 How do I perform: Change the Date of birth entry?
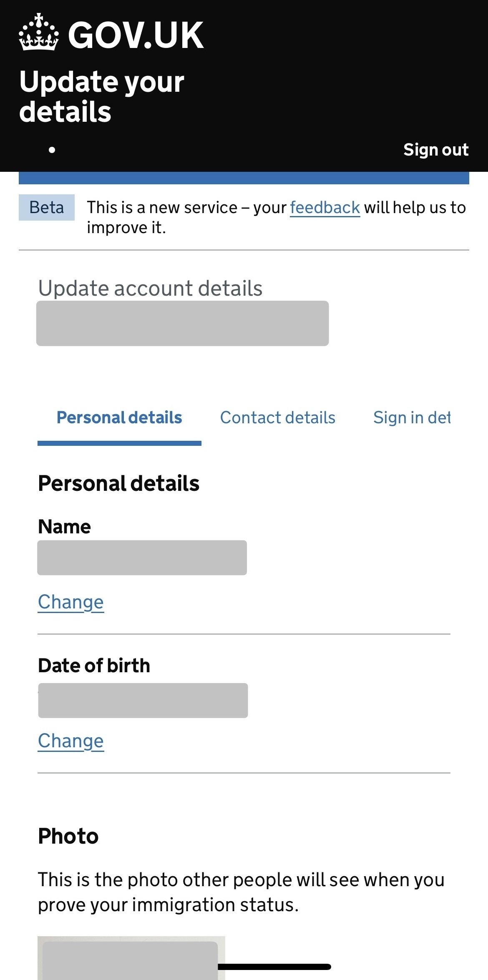pos(70,741)
